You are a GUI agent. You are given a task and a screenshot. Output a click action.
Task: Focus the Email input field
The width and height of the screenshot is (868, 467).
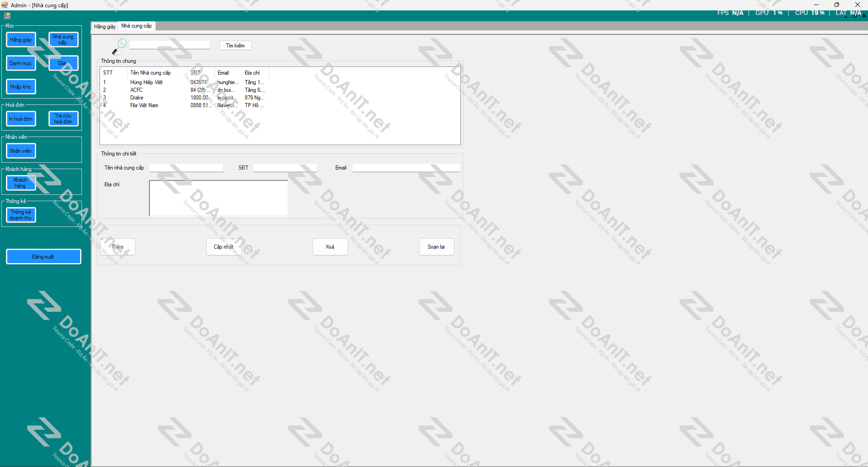click(x=406, y=168)
